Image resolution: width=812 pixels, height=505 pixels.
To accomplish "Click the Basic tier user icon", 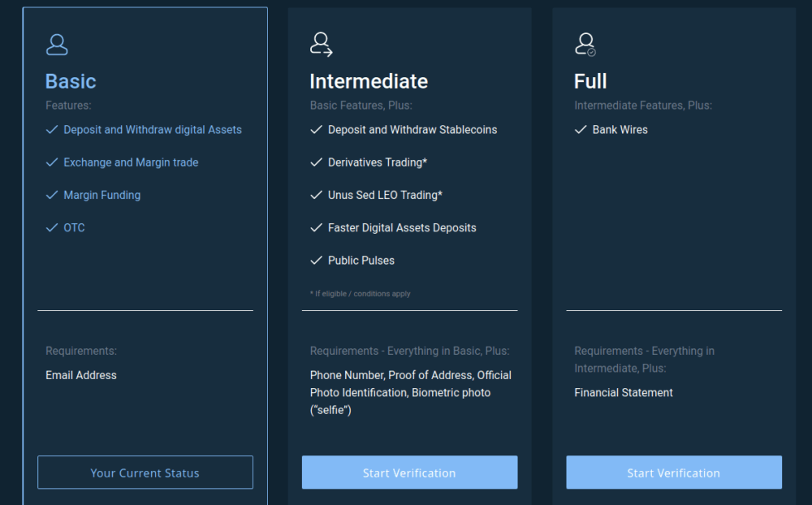I will click(x=57, y=44).
